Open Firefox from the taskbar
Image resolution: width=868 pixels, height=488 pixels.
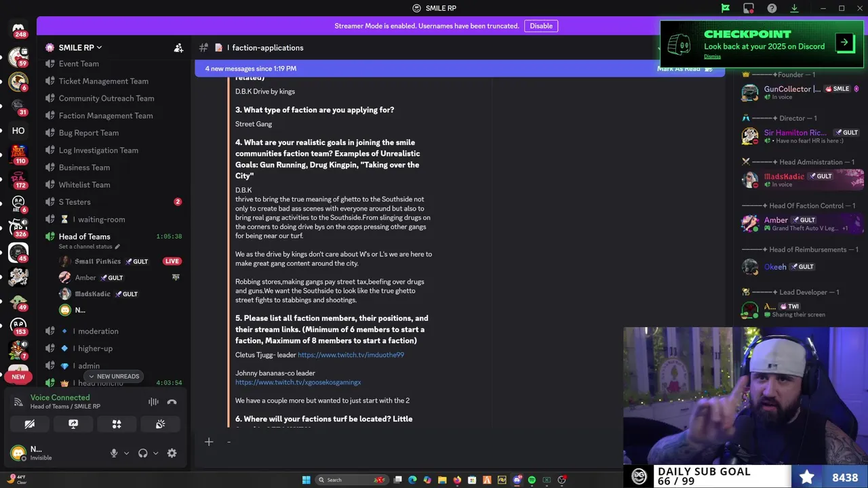[x=457, y=480]
